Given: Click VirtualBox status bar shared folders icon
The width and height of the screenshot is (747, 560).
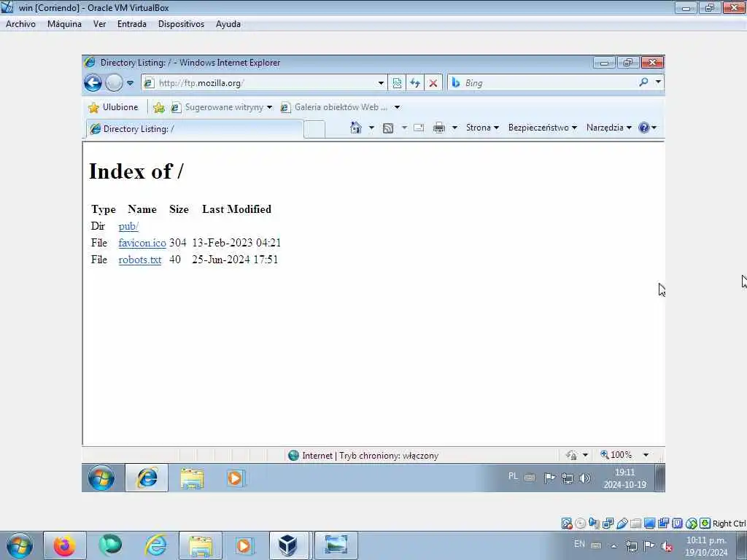Looking at the screenshot, I should pyautogui.click(x=635, y=524).
